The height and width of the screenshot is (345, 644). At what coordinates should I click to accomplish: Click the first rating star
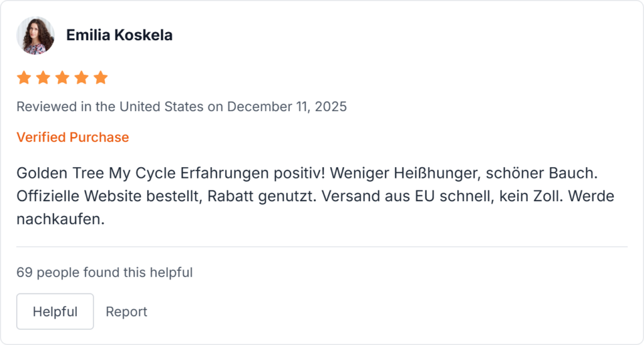24,78
